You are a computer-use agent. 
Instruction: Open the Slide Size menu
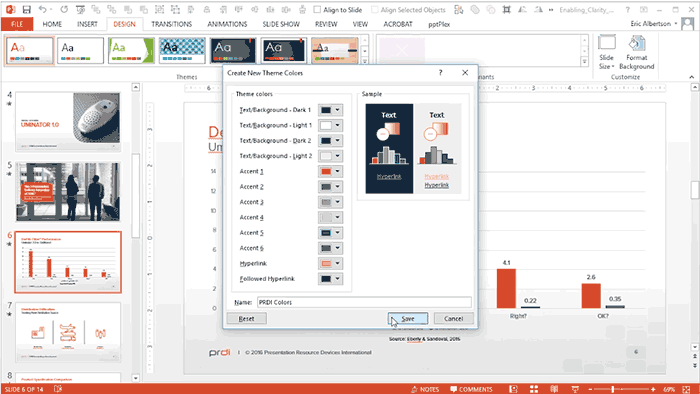pos(606,52)
